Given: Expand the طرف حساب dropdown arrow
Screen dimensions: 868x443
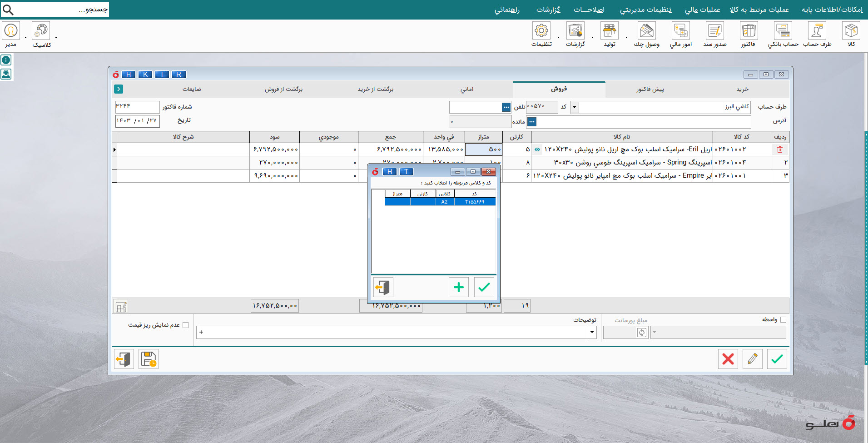Looking at the screenshot, I should click(x=574, y=107).
